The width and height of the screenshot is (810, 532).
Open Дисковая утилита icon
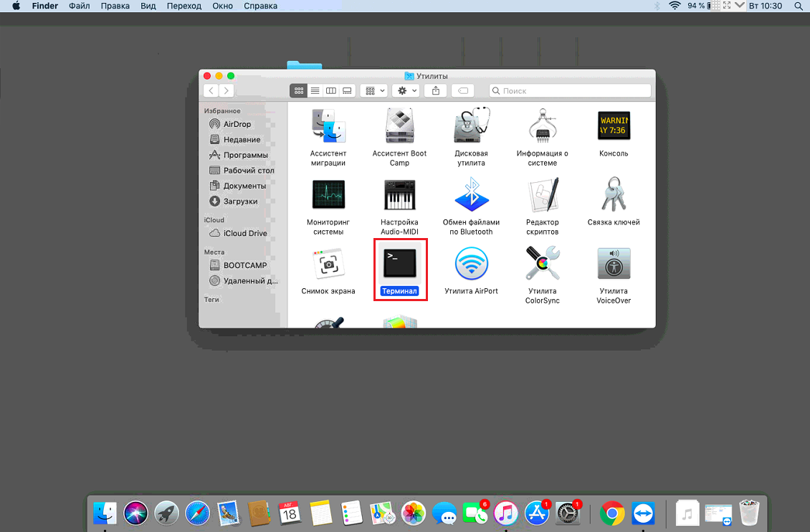pyautogui.click(x=471, y=127)
